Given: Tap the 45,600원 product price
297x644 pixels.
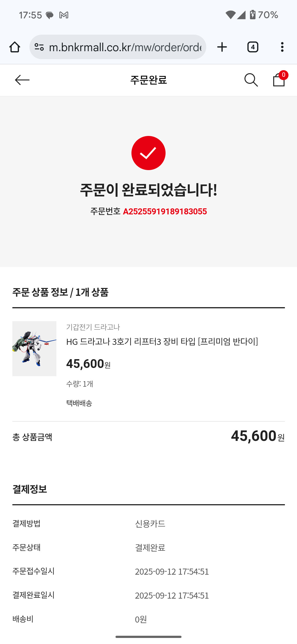Looking at the screenshot, I should [x=88, y=364].
